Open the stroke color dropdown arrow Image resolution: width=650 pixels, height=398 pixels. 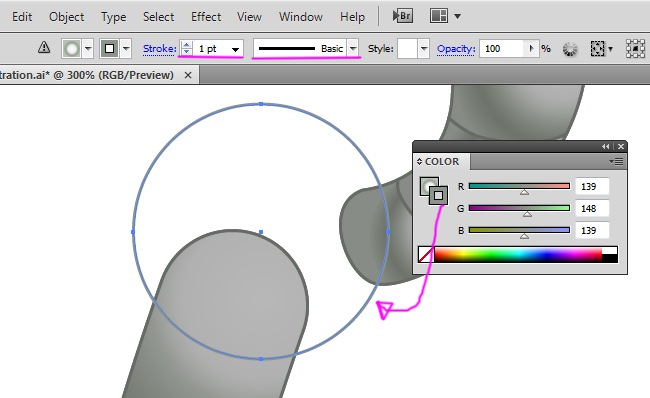[126, 49]
